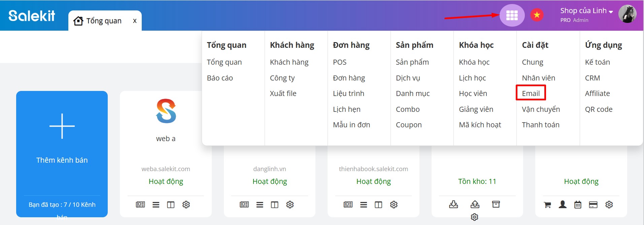The width and height of the screenshot is (644, 225).
Task: Click the columns layout icon on the thienhabook card
Action: (x=378, y=204)
